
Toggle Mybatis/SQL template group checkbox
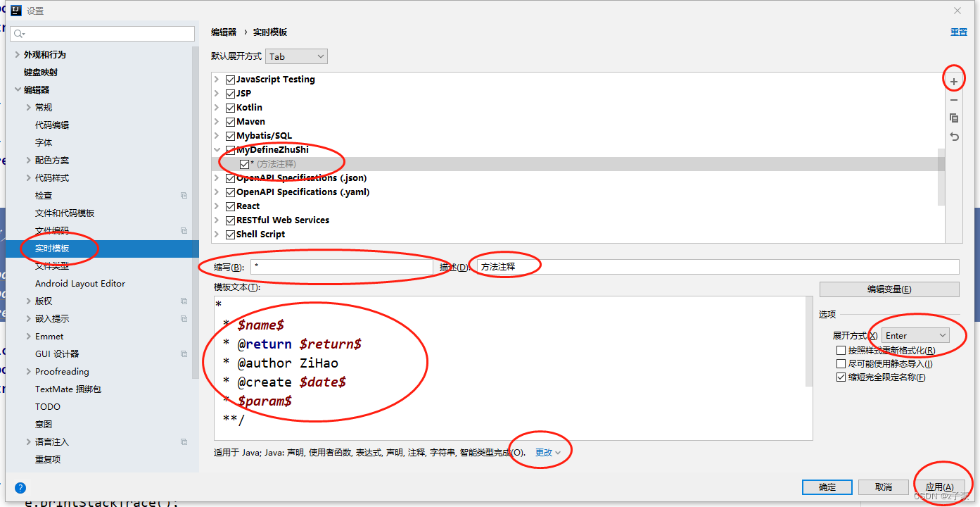[x=230, y=136]
